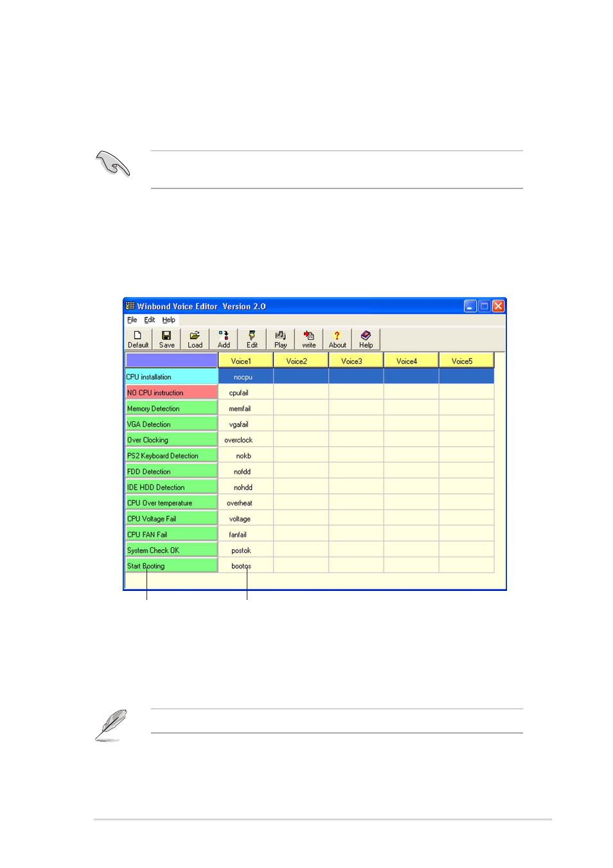Open the Help menu in the menu bar
613x868 pixels.
(x=168, y=320)
